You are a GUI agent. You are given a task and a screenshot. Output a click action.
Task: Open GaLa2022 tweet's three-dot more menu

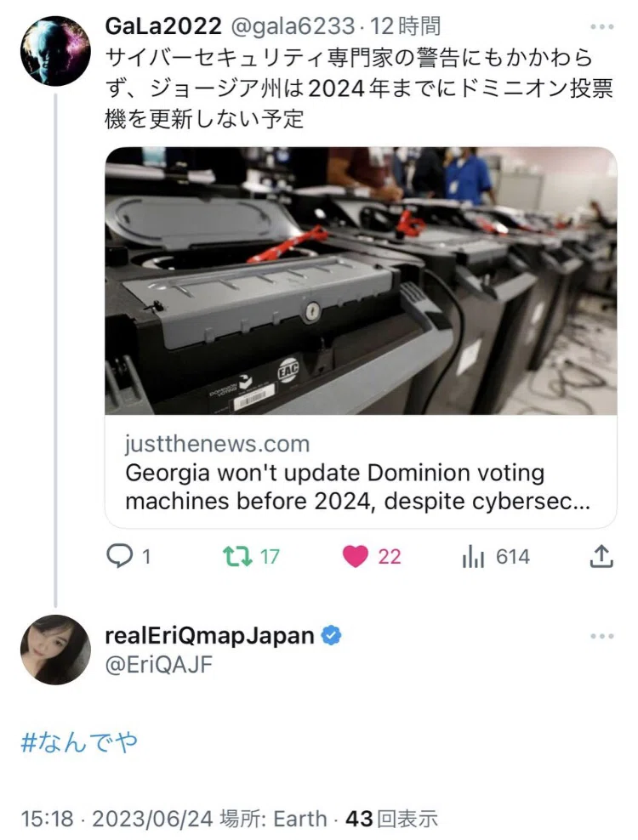coord(601,26)
